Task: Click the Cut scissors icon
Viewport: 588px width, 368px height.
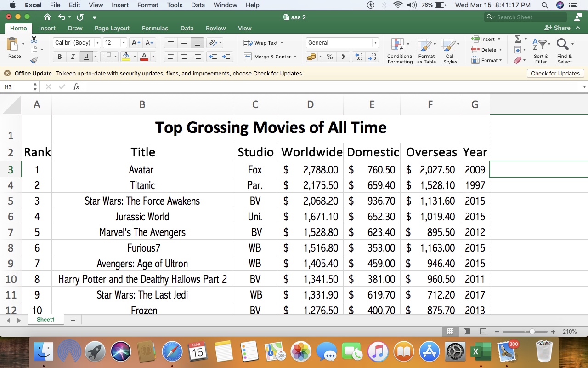Action: (34, 39)
